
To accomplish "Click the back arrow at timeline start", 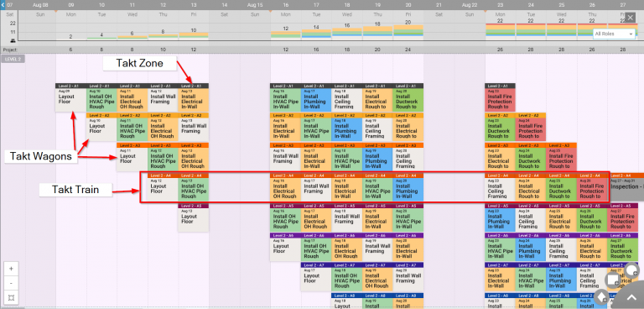I will [x=3, y=5].
